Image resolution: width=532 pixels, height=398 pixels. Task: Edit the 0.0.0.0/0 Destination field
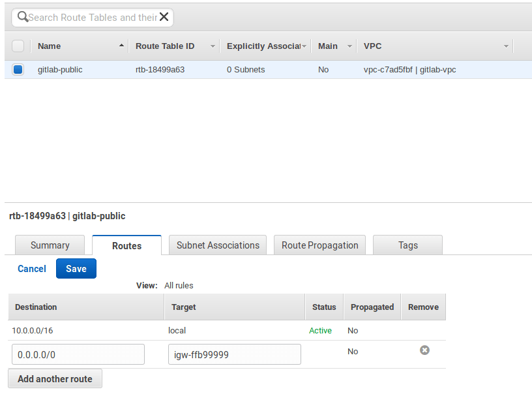click(78, 354)
